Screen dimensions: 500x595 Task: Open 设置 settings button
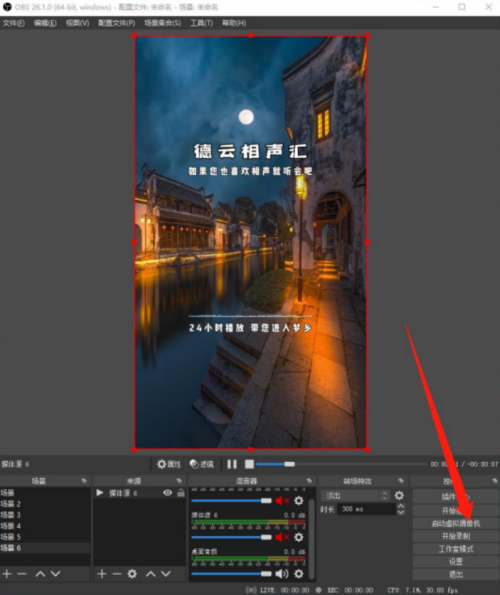coord(456,562)
